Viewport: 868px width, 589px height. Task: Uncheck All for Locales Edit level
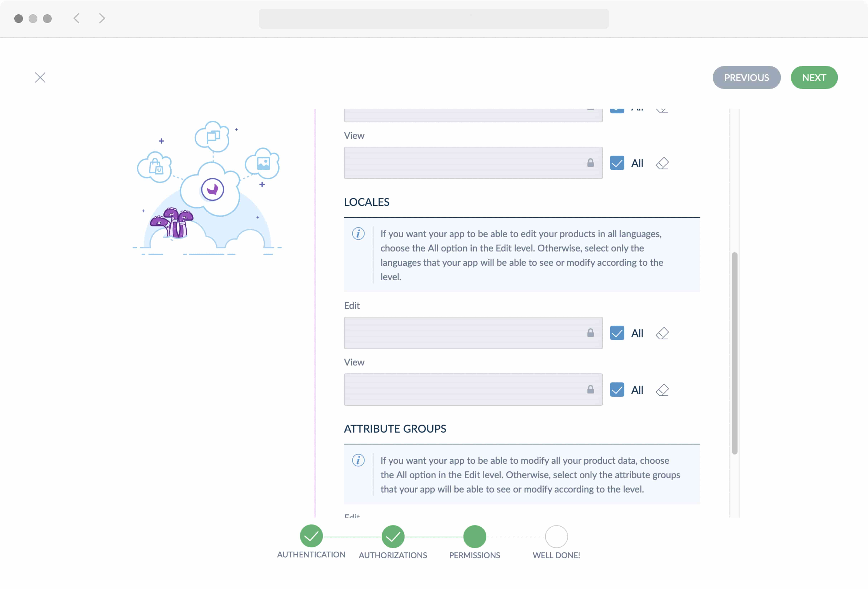tap(617, 333)
